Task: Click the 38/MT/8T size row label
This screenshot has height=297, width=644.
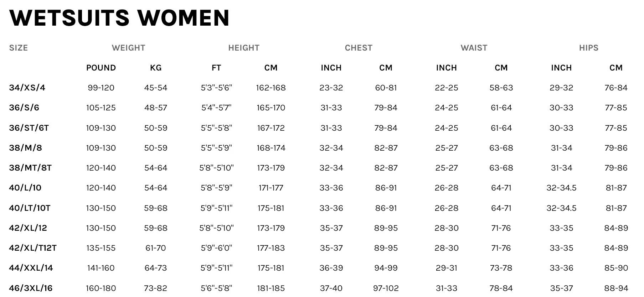Action: coord(30,168)
